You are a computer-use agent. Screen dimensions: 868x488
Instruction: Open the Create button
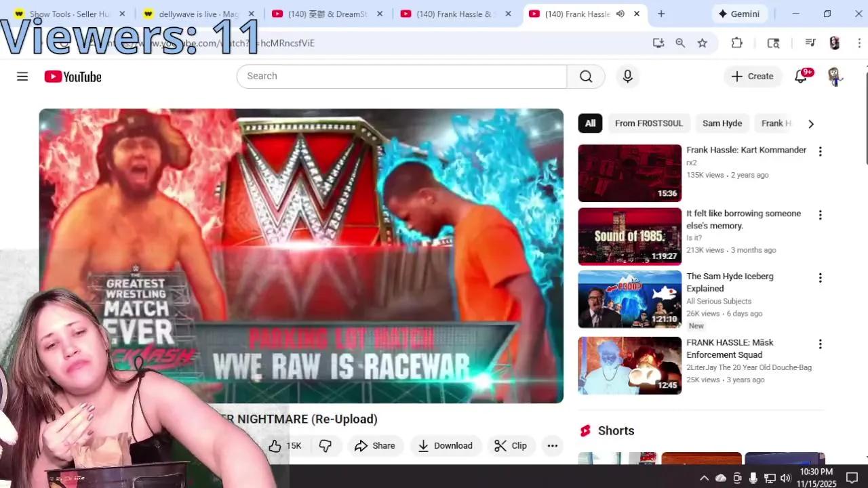point(752,76)
